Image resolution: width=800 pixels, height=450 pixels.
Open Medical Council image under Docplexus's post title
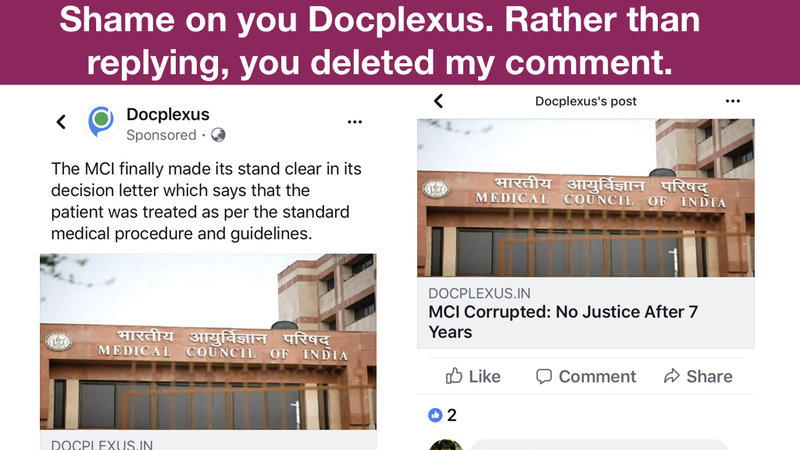(585, 198)
